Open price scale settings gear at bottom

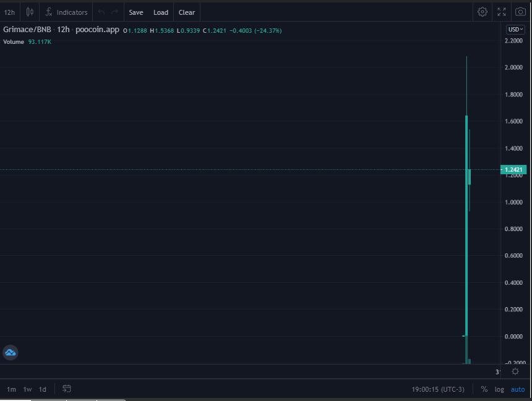515,371
